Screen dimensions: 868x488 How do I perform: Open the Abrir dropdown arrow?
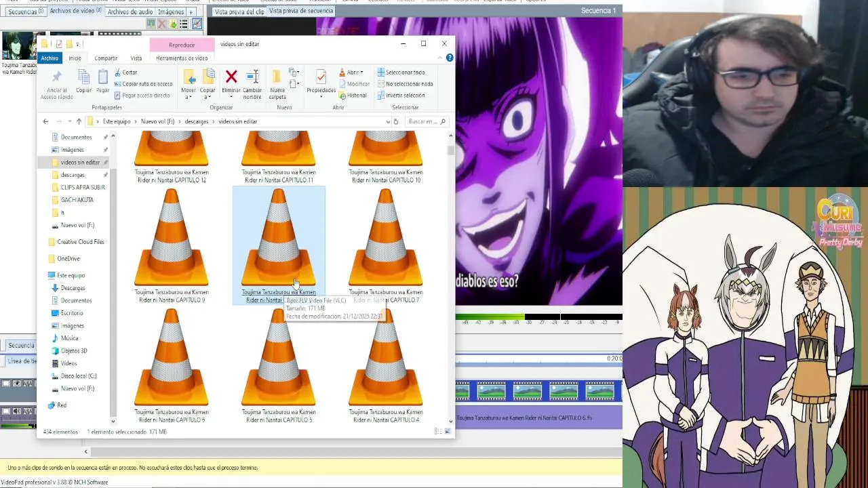pyautogui.click(x=361, y=73)
